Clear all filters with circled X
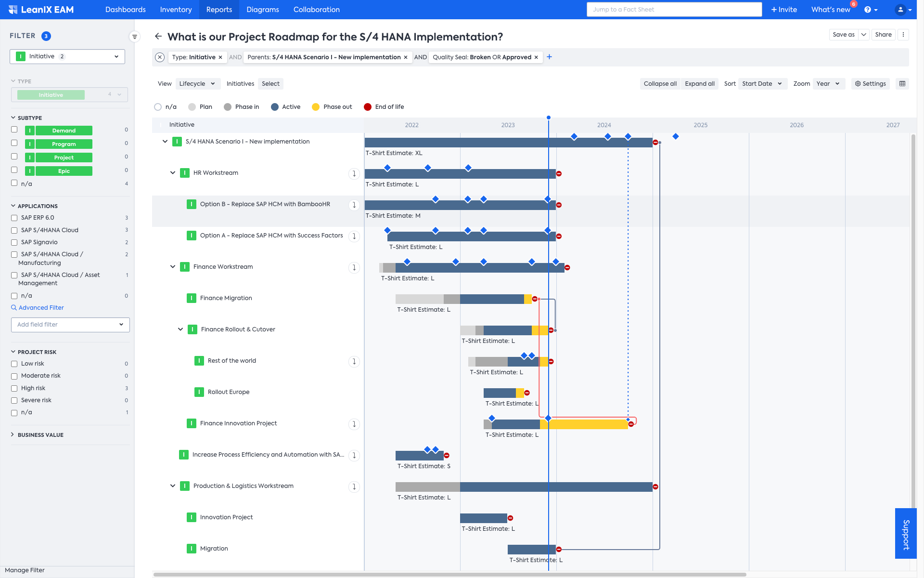The height and width of the screenshot is (578, 924). (x=160, y=57)
